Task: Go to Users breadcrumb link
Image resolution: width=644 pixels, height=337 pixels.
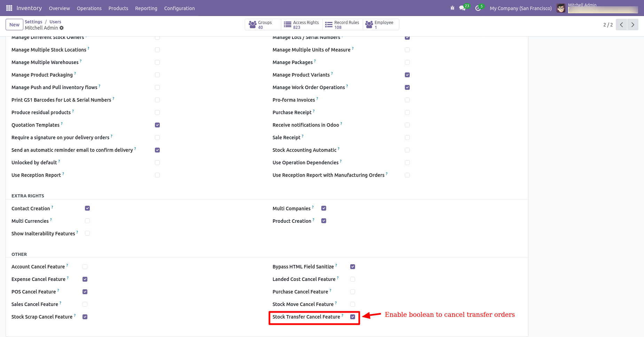Action: coord(55,22)
